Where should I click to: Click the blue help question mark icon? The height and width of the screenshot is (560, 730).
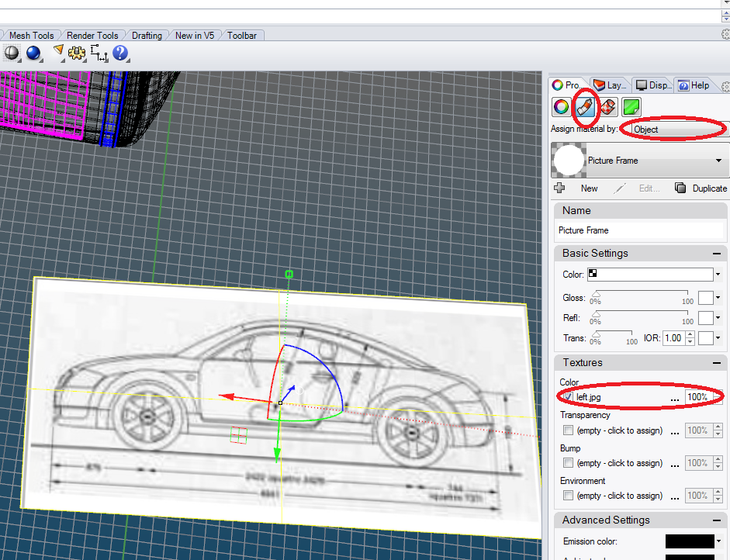120,54
